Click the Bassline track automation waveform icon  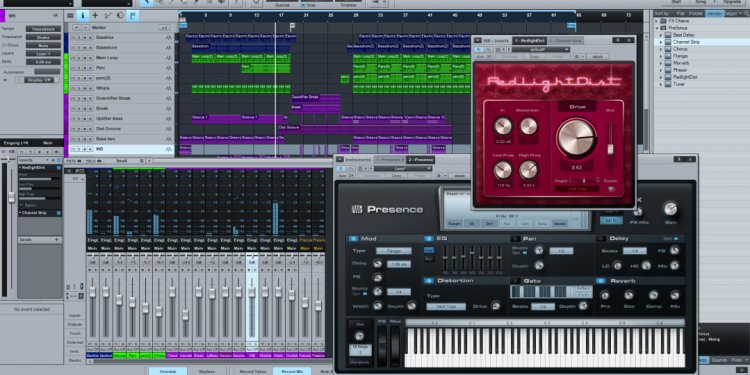click(x=168, y=37)
